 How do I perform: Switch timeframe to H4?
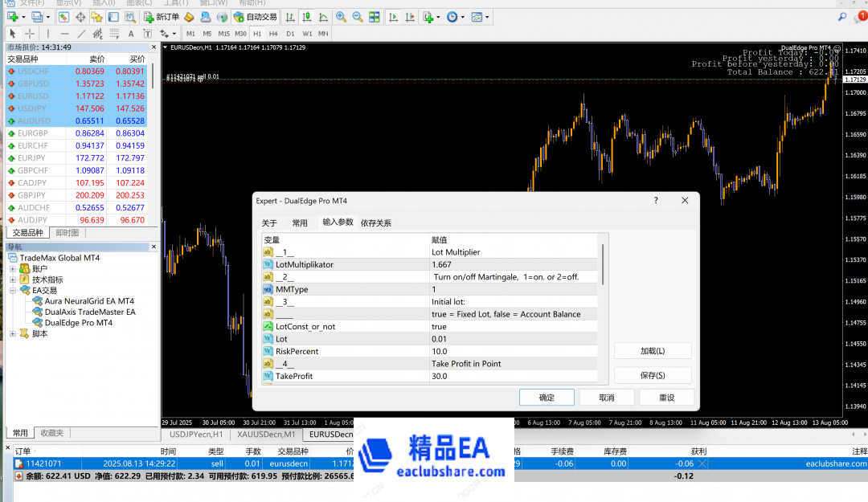(273, 34)
